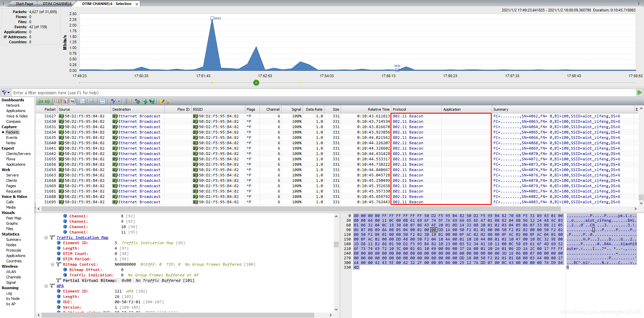Click the globe resolve names icon
The height and width of the screenshot is (318, 644).
(152, 101)
